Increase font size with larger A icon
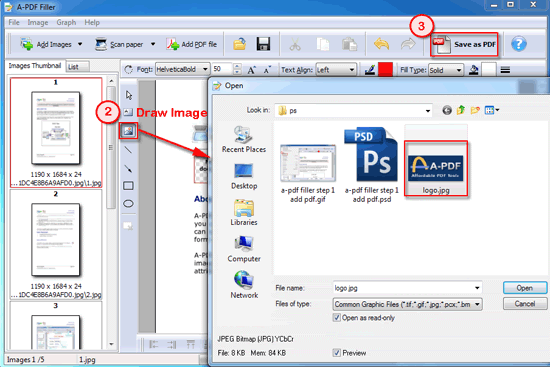The width and height of the screenshot is (550, 367). point(251,70)
